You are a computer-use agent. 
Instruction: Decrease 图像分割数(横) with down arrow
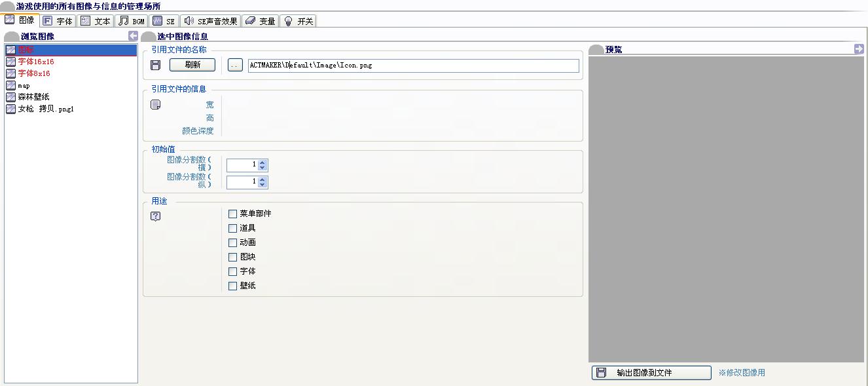262,168
